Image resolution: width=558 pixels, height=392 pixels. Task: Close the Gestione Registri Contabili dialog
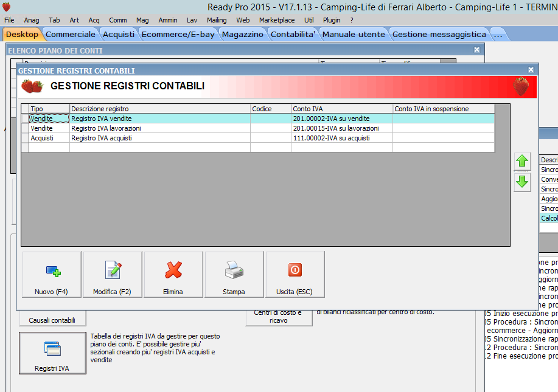(x=531, y=70)
